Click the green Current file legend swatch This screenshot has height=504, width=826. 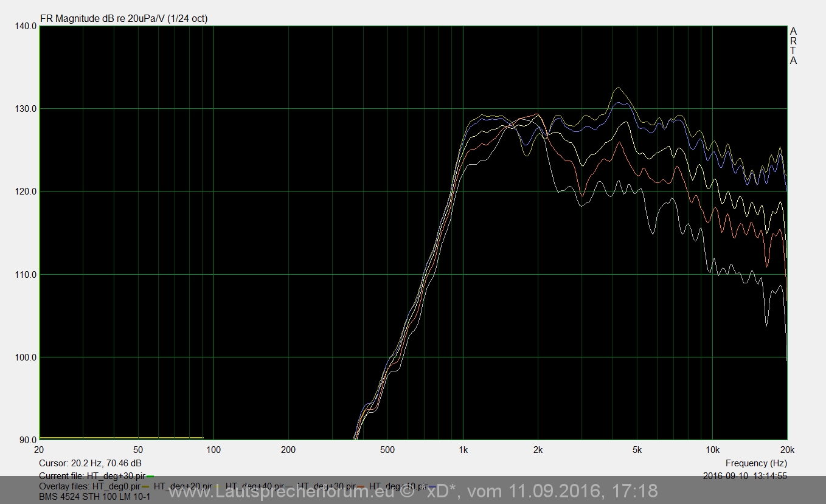150,476
